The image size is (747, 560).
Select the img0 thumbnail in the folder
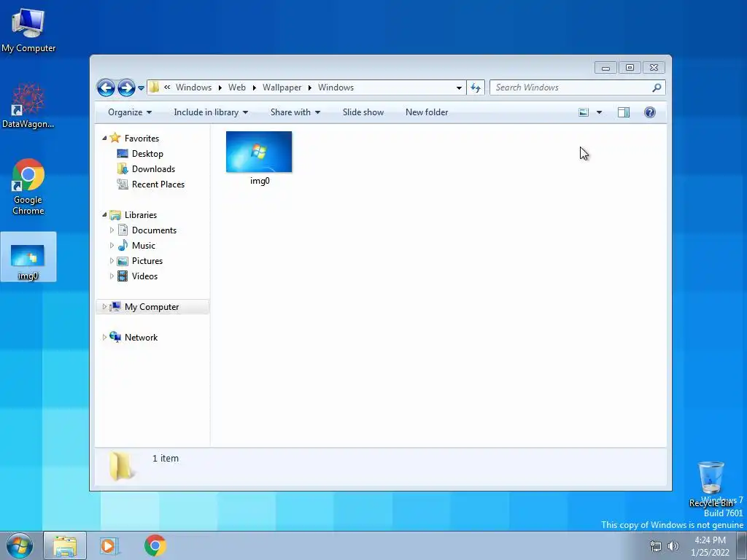[259, 158]
